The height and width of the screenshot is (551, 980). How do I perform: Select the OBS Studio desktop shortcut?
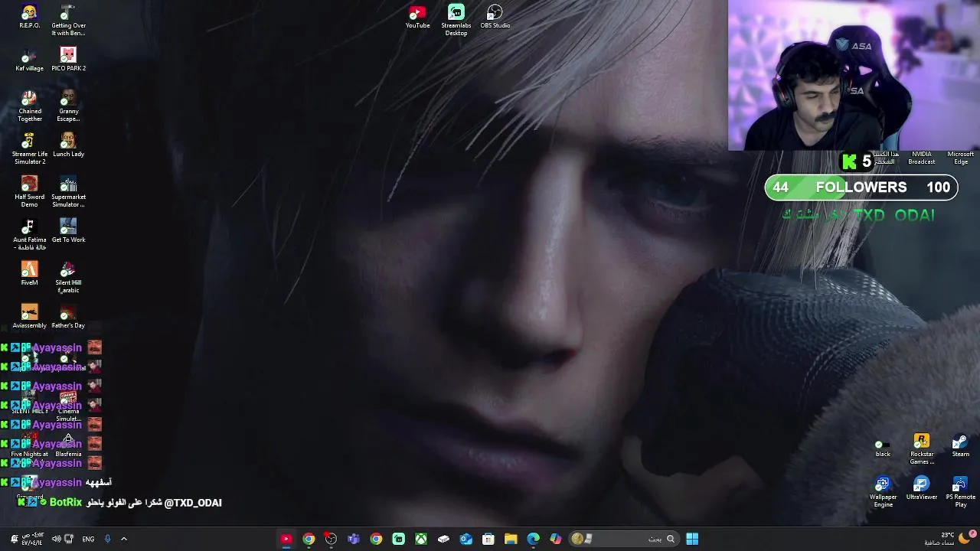[x=495, y=17]
